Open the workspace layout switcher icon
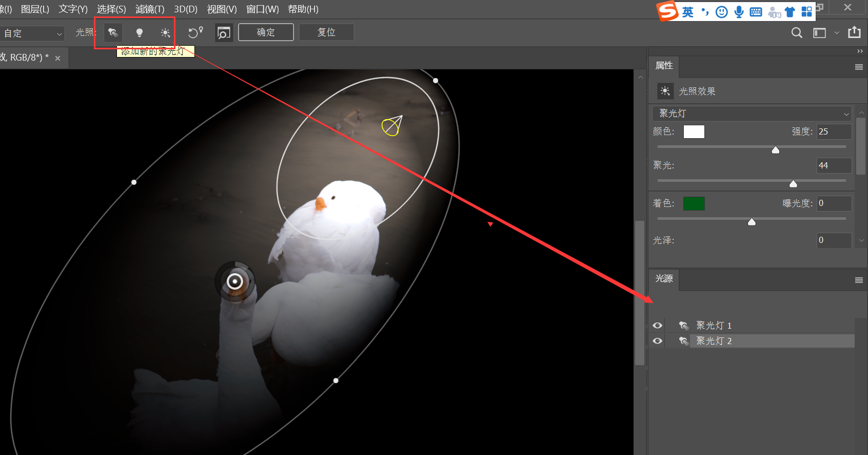 point(820,33)
